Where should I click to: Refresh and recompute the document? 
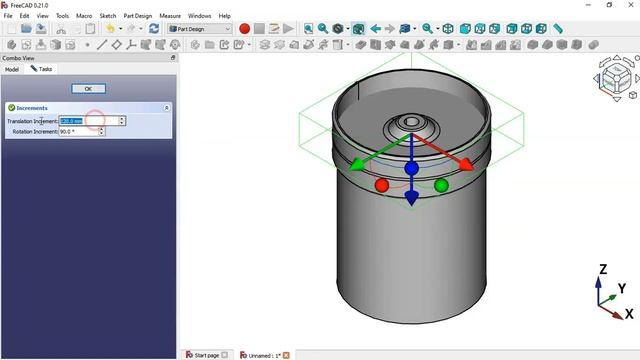tap(154, 29)
